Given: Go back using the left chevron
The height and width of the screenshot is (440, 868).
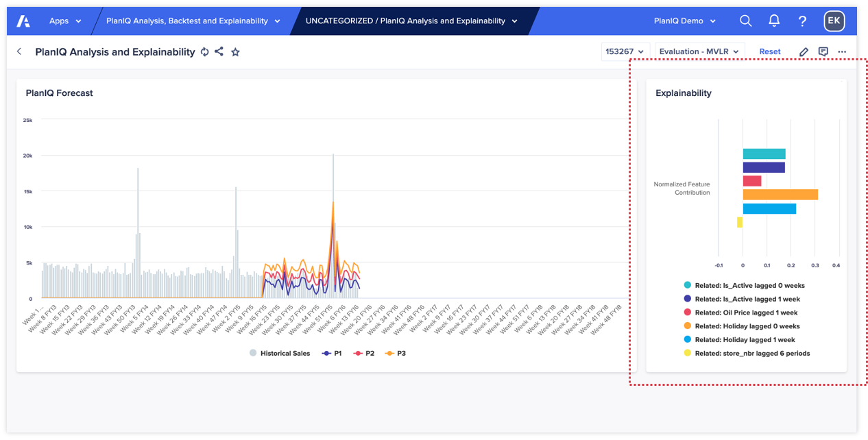Looking at the screenshot, I should (x=19, y=51).
